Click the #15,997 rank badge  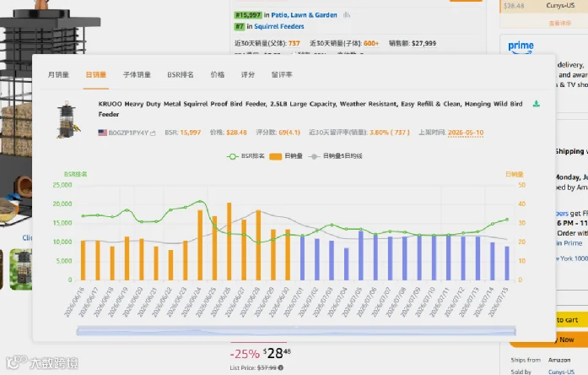tap(248, 15)
